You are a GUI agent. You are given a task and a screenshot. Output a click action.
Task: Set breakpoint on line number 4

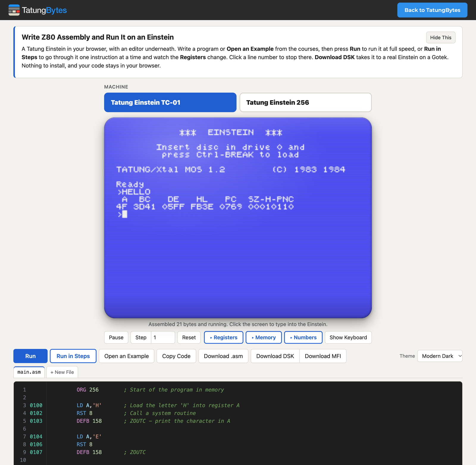(x=24, y=413)
